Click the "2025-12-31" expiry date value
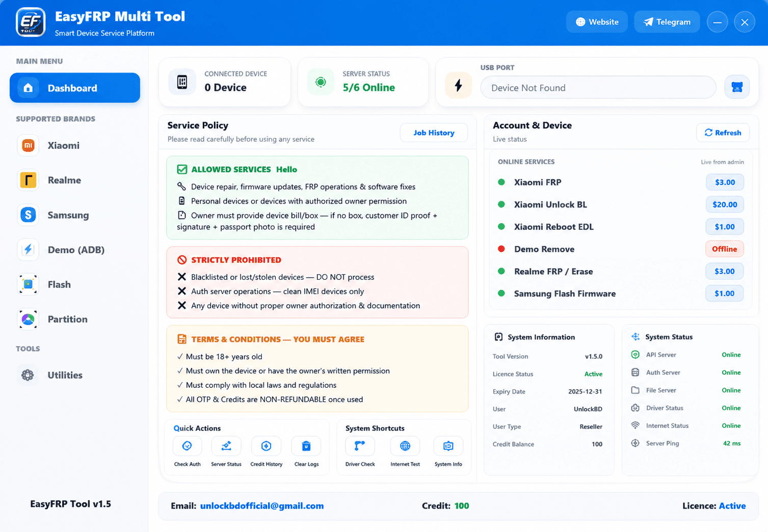The width and height of the screenshot is (768, 532). click(x=585, y=392)
